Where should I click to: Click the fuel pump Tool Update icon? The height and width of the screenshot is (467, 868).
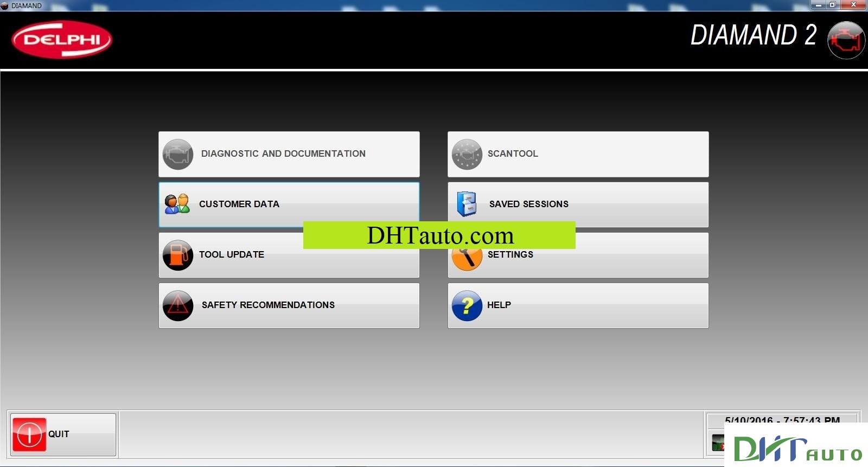[178, 255]
